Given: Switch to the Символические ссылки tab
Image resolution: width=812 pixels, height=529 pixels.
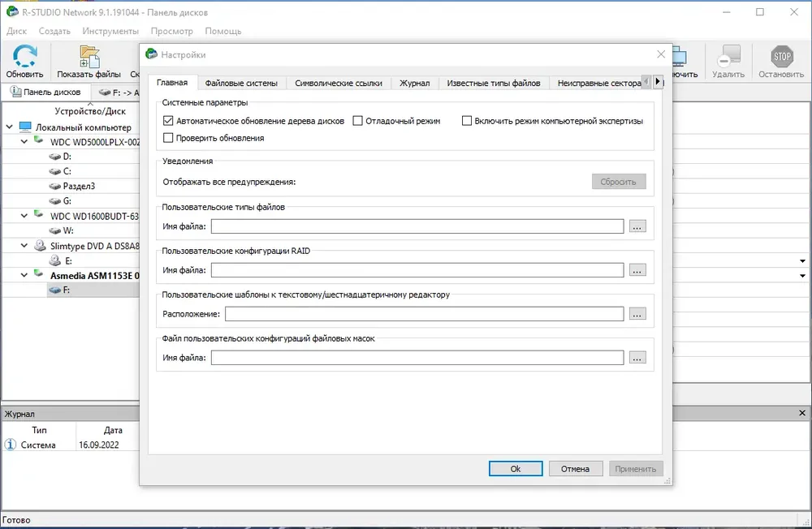Looking at the screenshot, I should (x=339, y=83).
